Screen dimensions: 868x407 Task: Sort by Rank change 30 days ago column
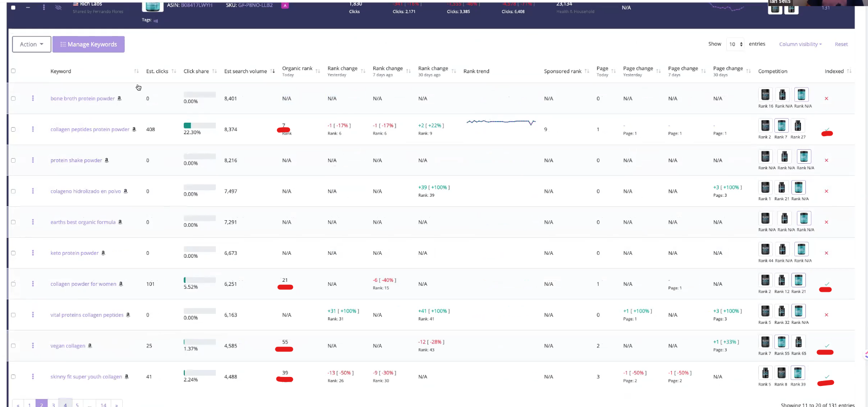click(453, 71)
